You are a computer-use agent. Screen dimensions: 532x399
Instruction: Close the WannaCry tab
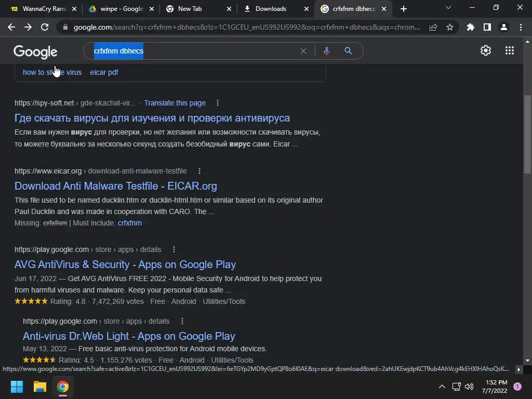(74, 9)
